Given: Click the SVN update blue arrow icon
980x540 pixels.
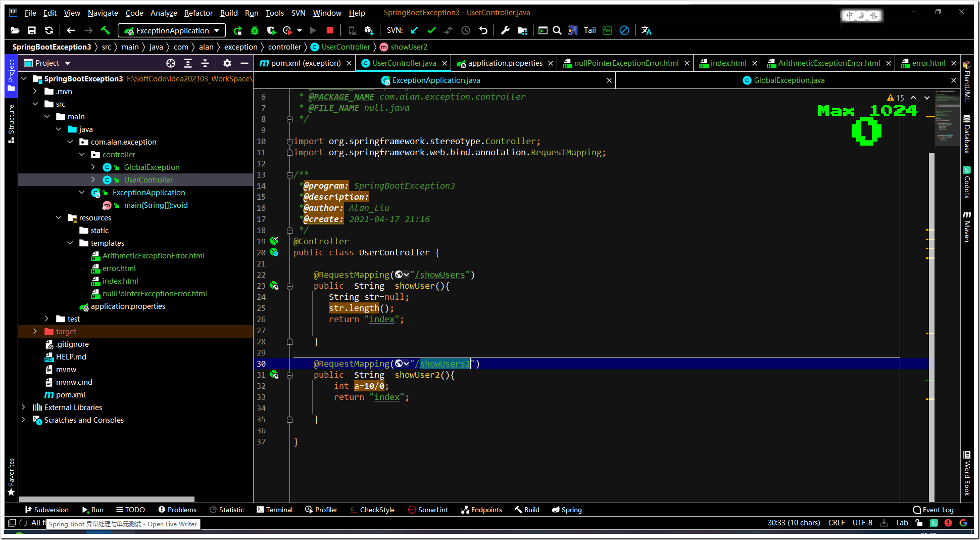Looking at the screenshot, I should [414, 30].
